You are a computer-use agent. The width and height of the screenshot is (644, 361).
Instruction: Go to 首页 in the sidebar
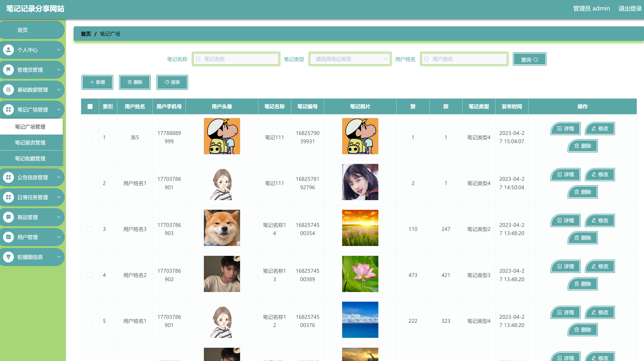click(x=32, y=30)
